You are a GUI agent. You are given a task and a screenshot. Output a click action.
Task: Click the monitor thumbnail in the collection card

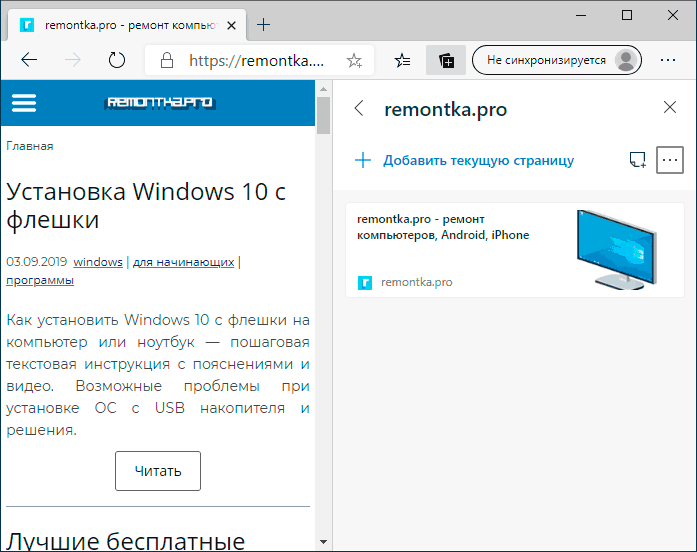tap(617, 250)
